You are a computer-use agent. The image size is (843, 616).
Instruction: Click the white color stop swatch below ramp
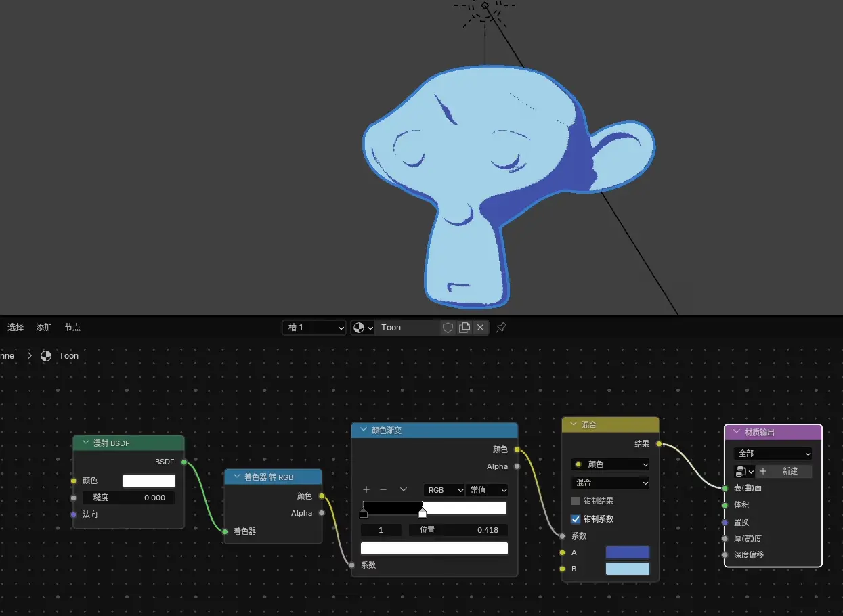[434, 548]
